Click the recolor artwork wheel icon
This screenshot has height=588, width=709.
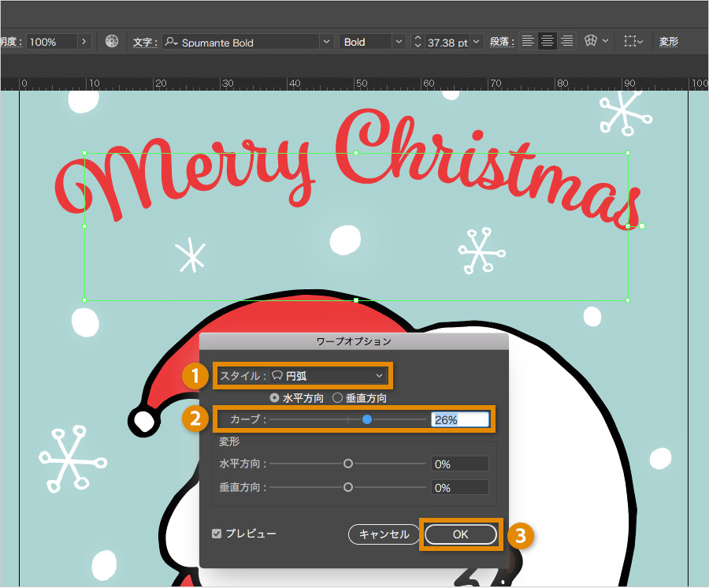(x=112, y=41)
